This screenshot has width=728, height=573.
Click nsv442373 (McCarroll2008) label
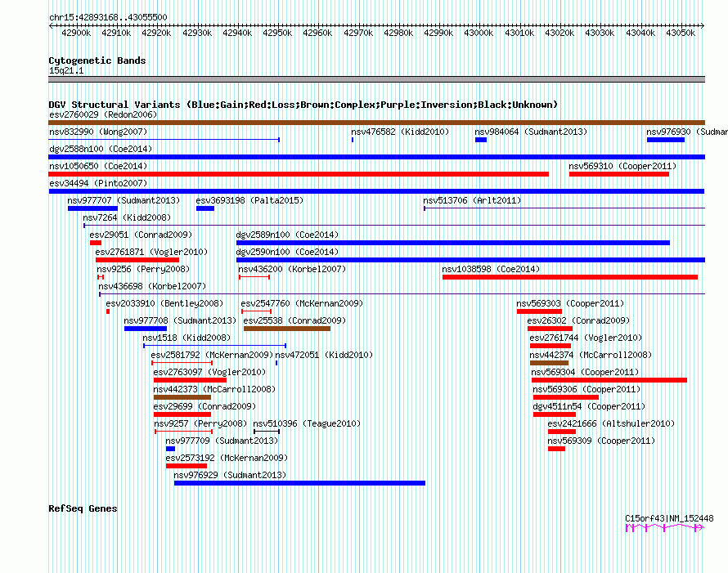[x=214, y=389]
